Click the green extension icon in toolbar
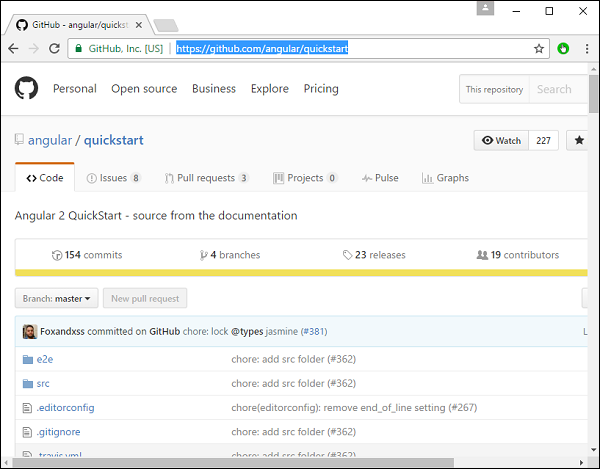Screen dimensions: 600x469 563,49
